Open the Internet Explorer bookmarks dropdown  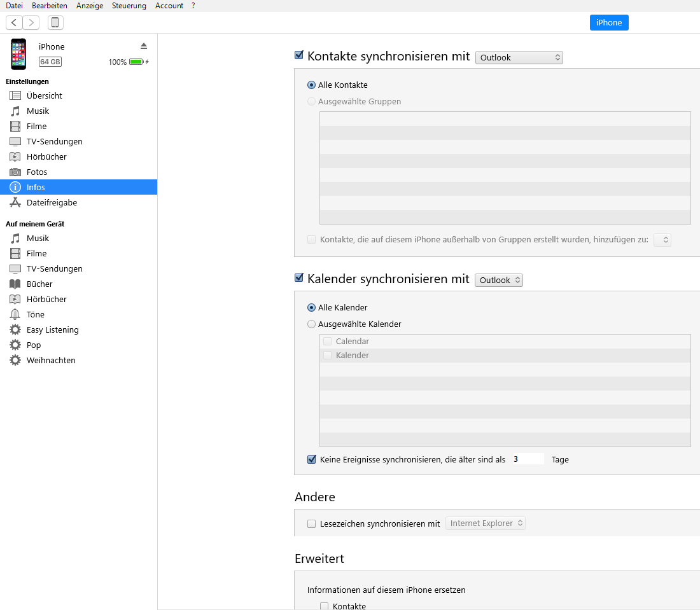(x=486, y=523)
